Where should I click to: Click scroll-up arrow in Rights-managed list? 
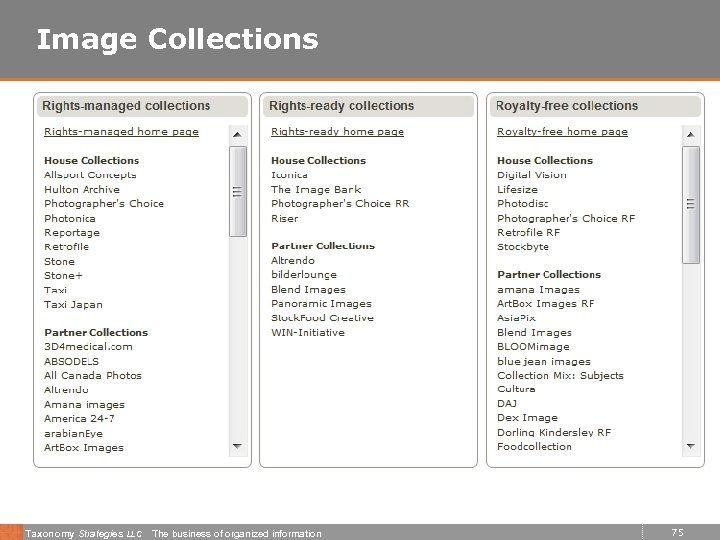coord(237,135)
